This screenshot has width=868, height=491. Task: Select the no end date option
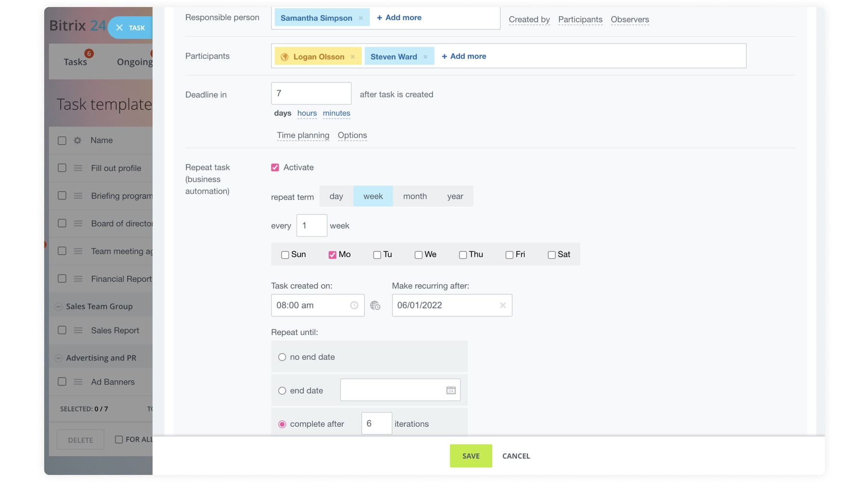pyautogui.click(x=282, y=357)
